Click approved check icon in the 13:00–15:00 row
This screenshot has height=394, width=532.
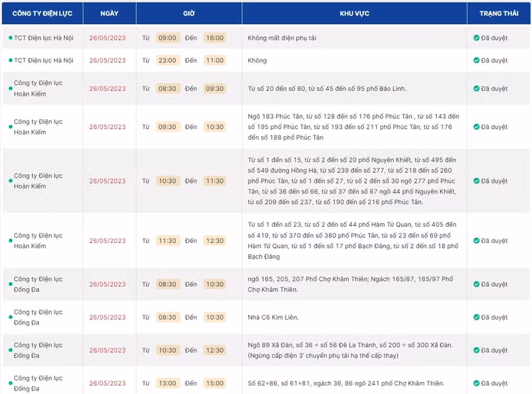pos(477,384)
